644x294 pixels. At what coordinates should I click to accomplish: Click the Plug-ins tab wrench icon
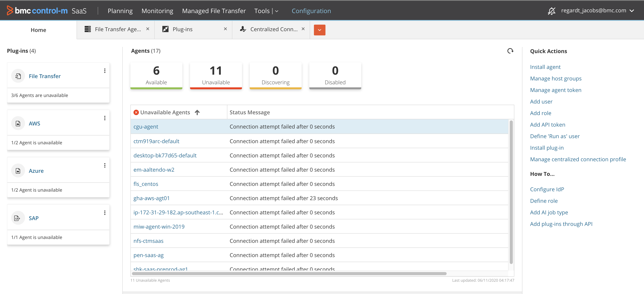(166, 29)
